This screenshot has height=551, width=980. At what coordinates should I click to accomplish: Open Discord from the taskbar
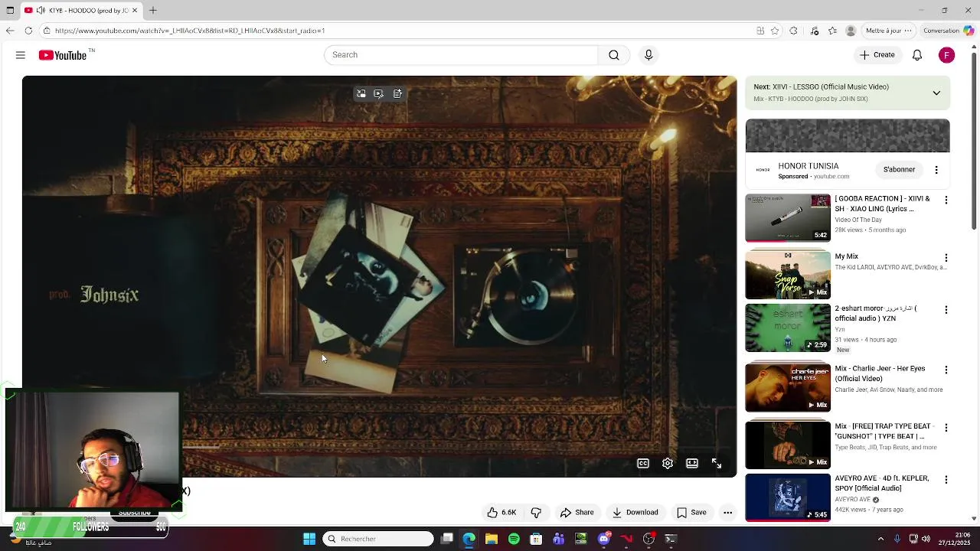pos(603,539)
